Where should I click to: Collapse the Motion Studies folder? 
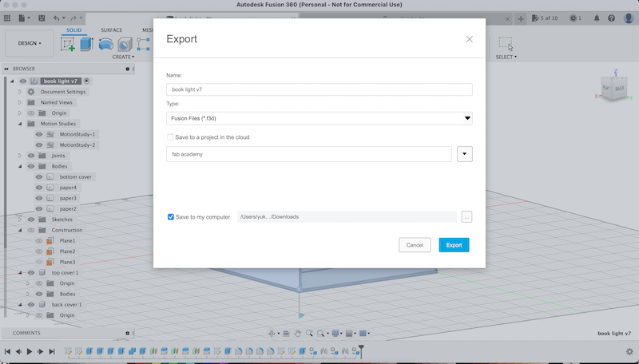19,124
